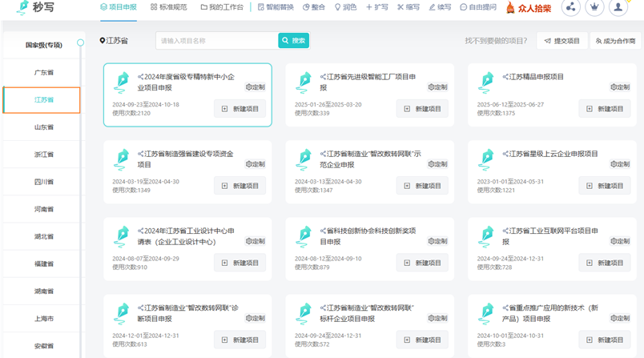Click 定制 badge on 江苏精品申报项目 card
644x358 pixels.
(x=620, y=87)
